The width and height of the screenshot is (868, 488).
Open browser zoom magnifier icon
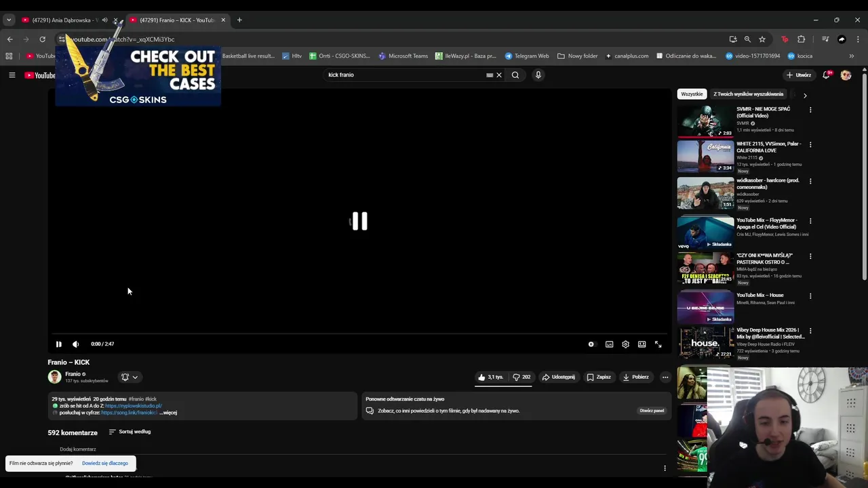pos(747,39)
